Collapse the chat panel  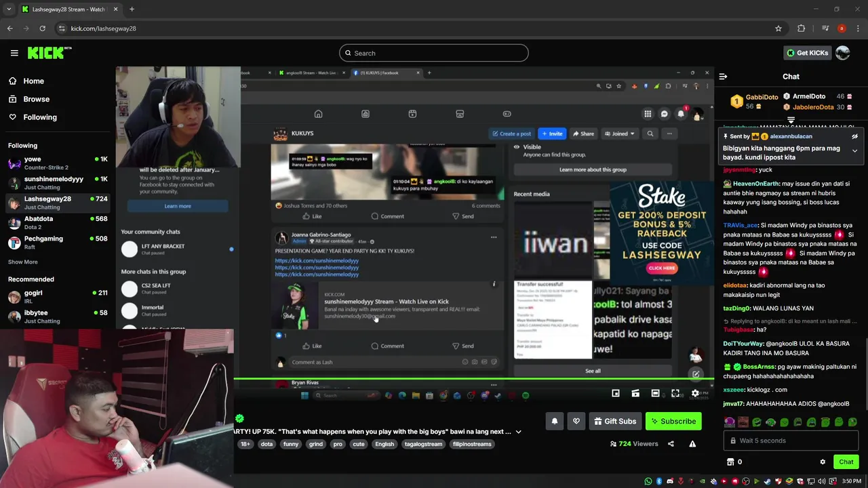pyautogui.click(x=723, y=77)
